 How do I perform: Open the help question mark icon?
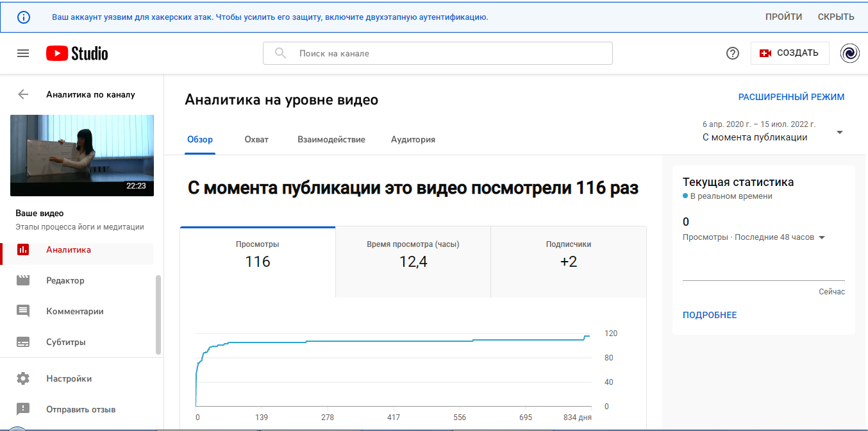click(x=733, y=53)
